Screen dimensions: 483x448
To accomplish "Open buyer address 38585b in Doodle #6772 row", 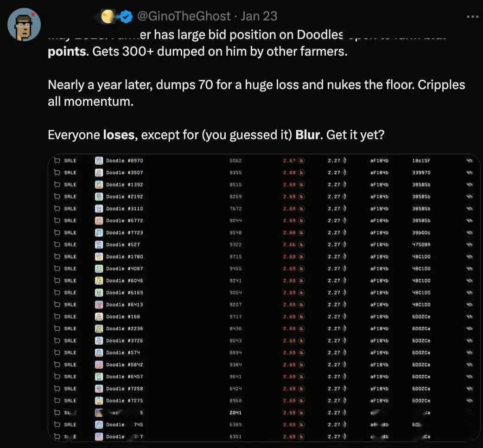I will coord(421,221).
